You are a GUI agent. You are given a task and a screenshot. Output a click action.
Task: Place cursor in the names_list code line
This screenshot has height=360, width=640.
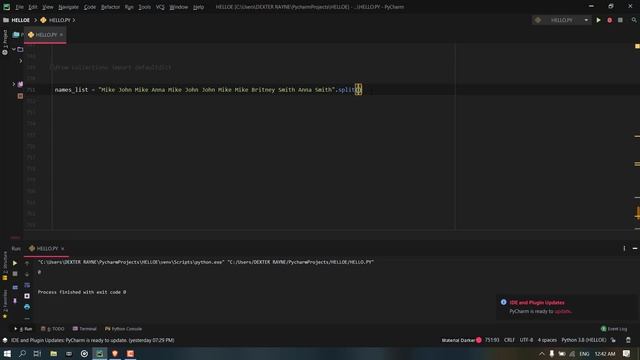[208, 90]
